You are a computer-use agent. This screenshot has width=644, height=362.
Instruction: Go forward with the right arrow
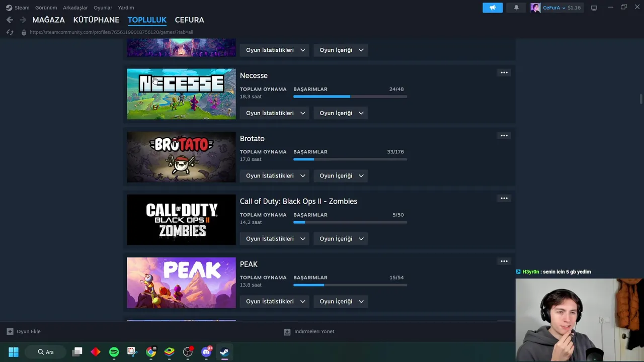23,20
